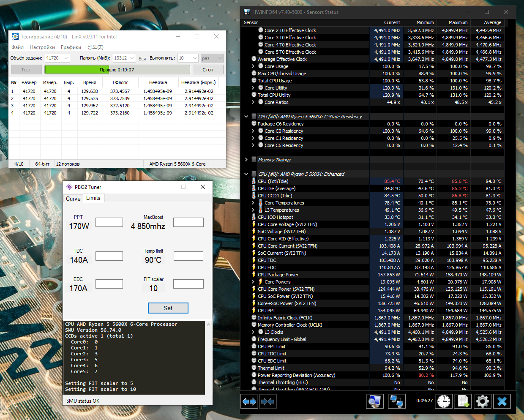Open the run count dropdown showing 10

coord(195,58)
